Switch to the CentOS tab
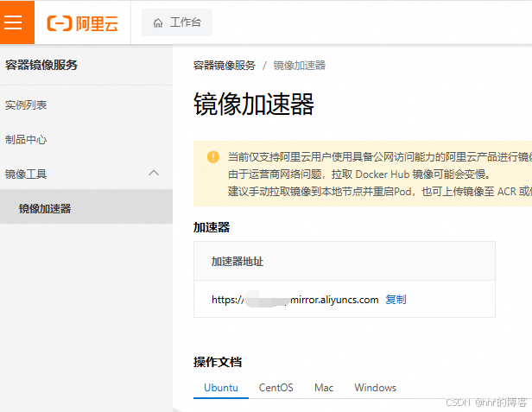532x412 pixels. coord(275,388)
